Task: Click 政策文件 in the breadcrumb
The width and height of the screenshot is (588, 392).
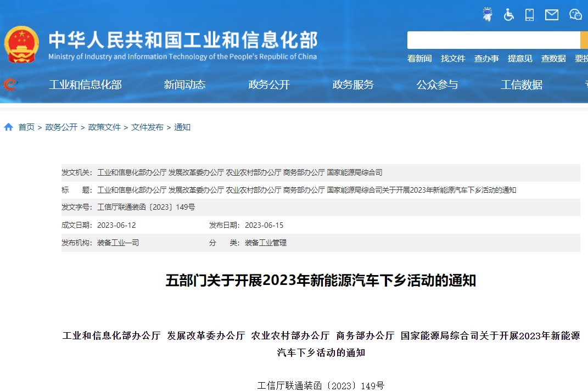Action: tap(104, 127)
